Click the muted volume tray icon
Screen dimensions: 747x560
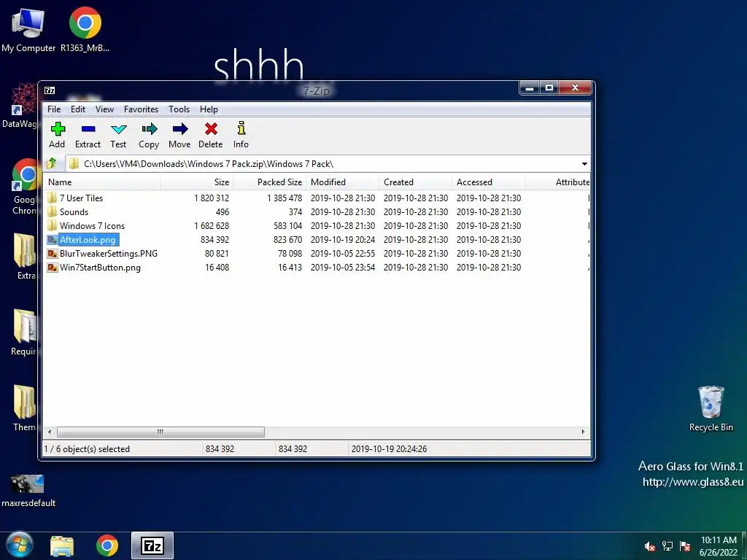(x=649, y=546)
